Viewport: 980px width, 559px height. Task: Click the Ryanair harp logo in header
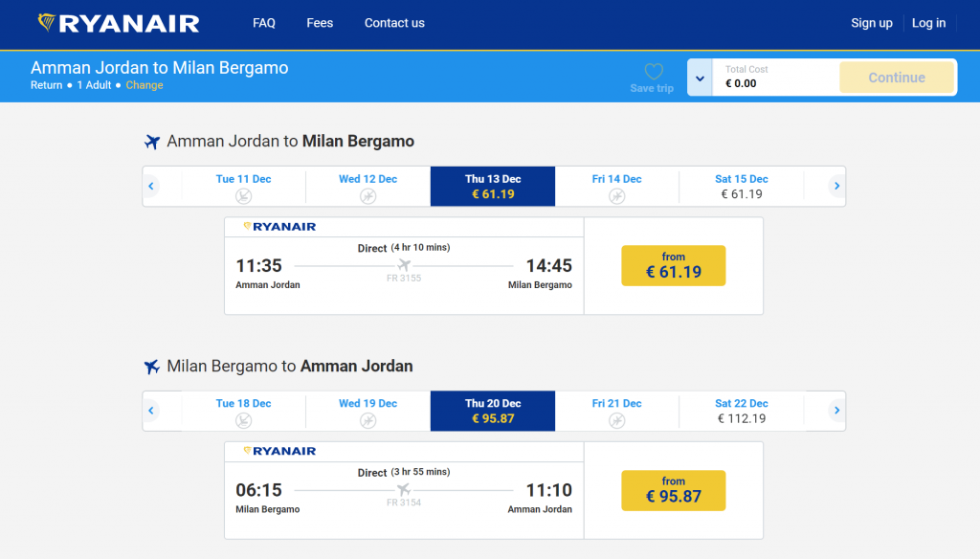47,22
